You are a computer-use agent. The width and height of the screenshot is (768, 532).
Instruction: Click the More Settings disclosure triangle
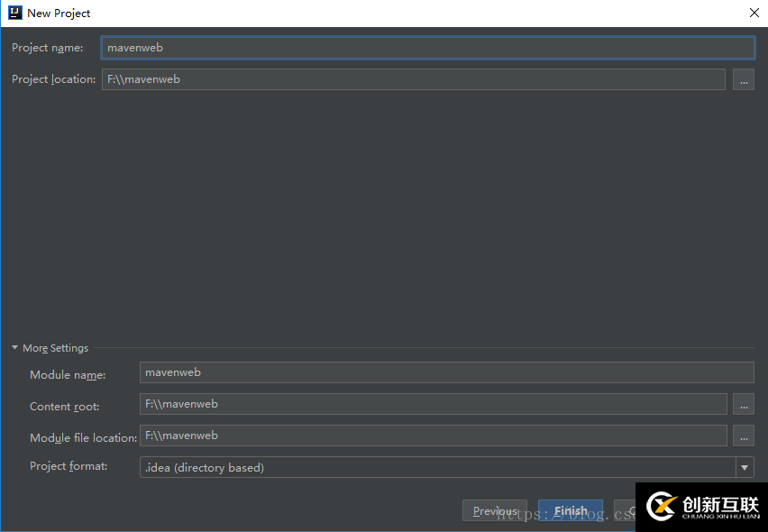(14, 347)
